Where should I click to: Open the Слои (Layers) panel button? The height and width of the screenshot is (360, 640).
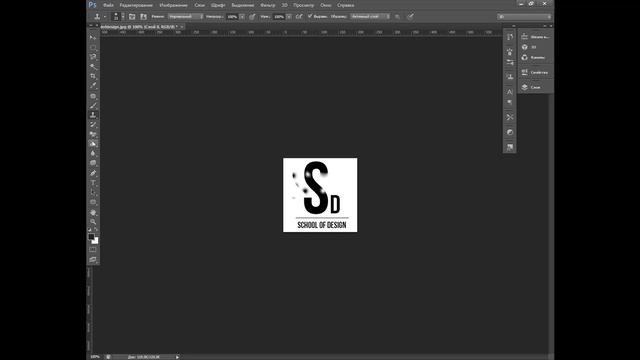535,87
